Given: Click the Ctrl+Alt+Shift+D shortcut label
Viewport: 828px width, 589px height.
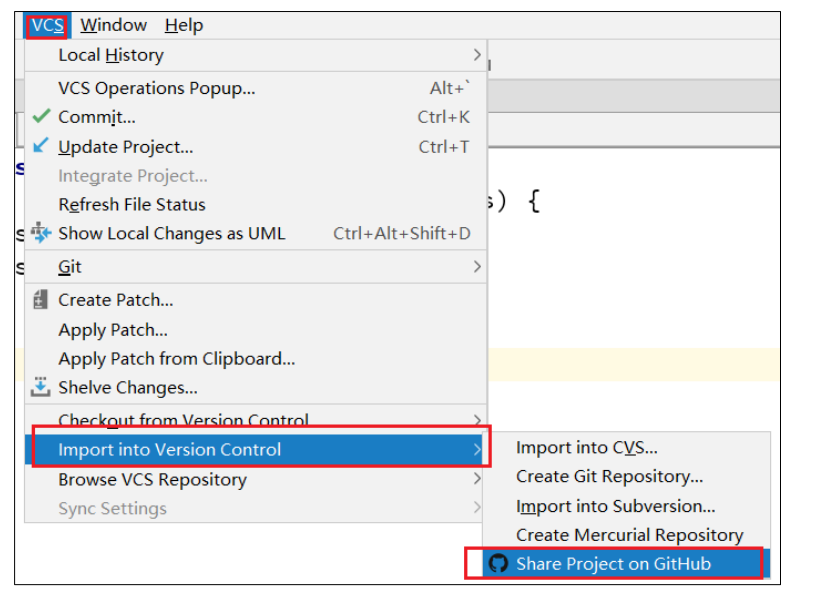Looking at the screenshot, I should (402, 233).
